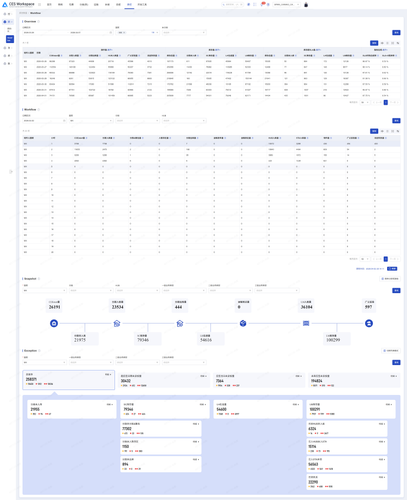Click refresh button below the Workflow table
407x500 pixels.
click(392, 269)
